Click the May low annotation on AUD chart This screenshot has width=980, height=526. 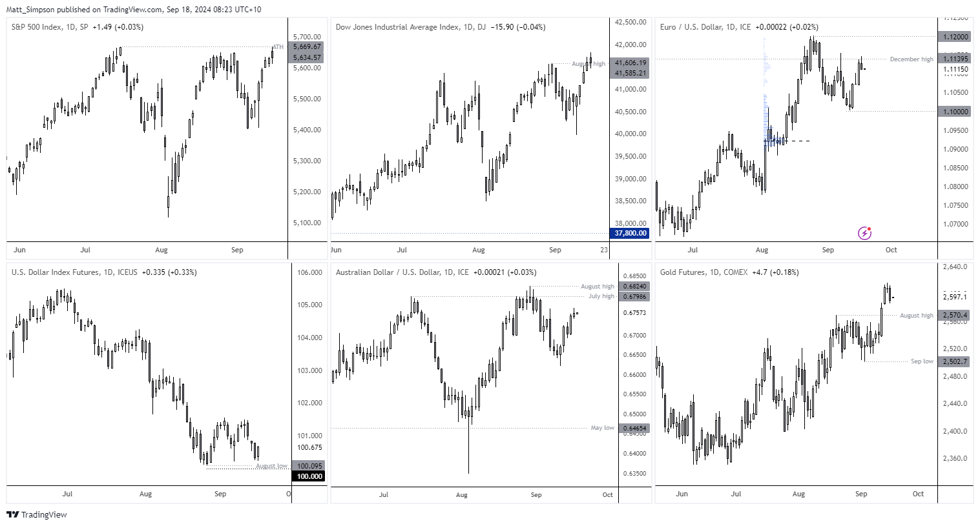(603, 428)
